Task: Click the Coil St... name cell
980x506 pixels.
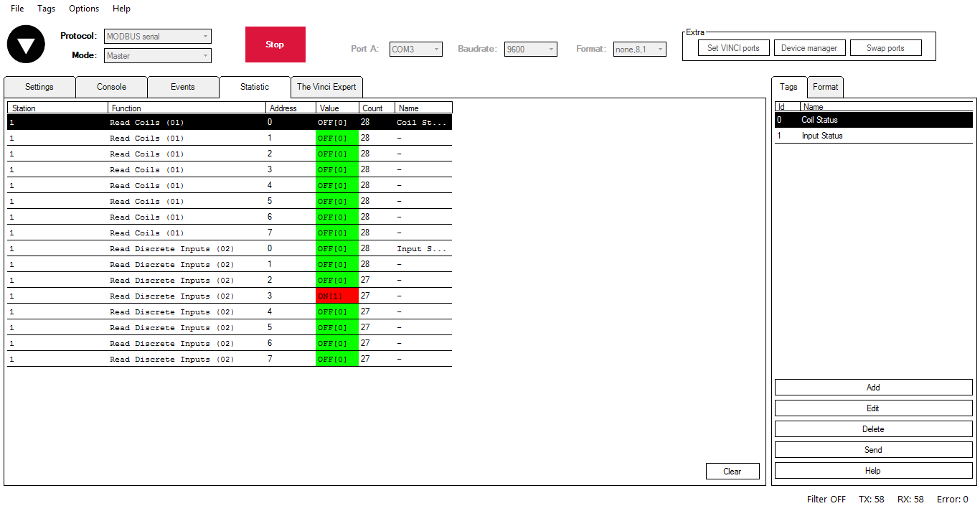Action: [x=423, y=122]
